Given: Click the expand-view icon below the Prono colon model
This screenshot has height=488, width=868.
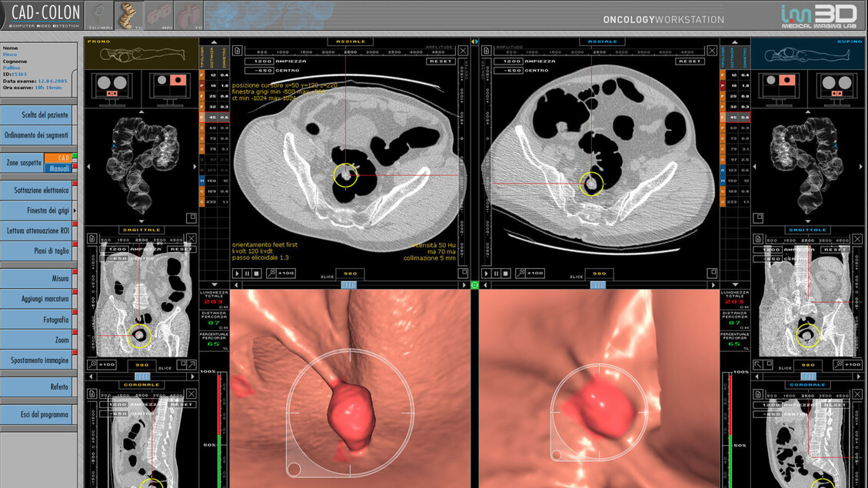Looking at the screenshot, I should click(x=191, y=218).
